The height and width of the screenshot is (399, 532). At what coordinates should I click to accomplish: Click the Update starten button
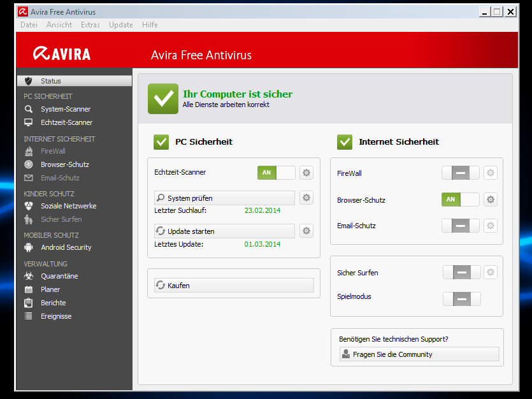tap(225, 231)
